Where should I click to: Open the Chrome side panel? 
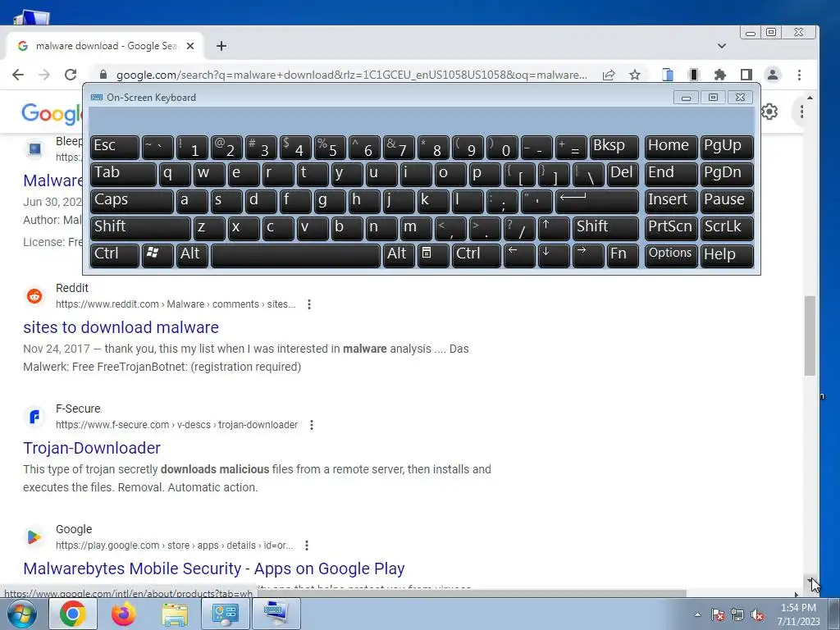(746, 75)
